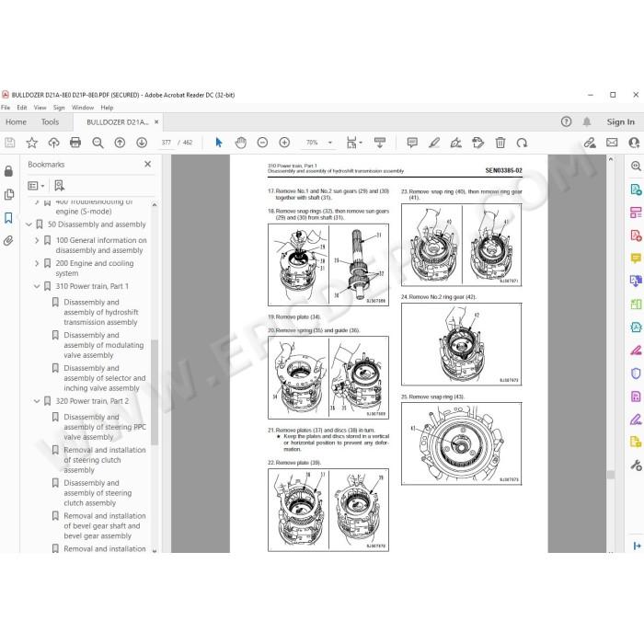Go to the next page arrow

pyautogui.click(x=142, y=143)
